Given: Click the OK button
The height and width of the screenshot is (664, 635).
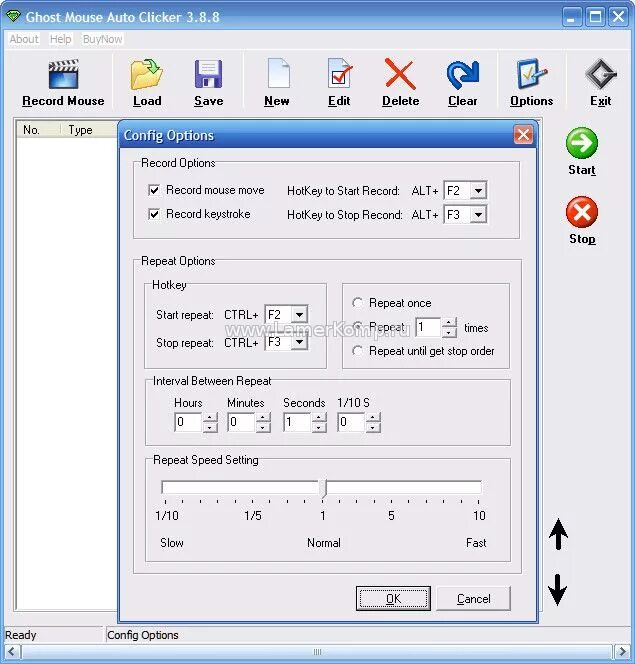Looking at the screenshot, I should [393, 598].
